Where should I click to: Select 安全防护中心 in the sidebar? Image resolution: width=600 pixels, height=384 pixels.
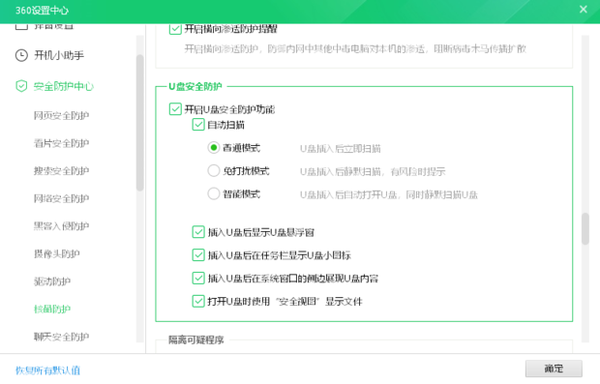coord(64,86)
